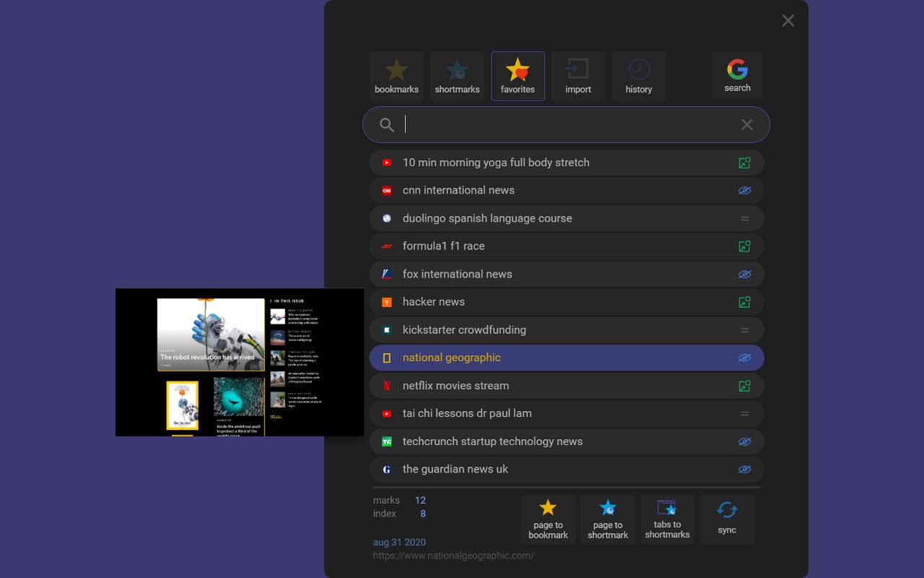The width and height of the screenshot is (924, 578).
Task: Open the import tab
Action: tap(578, 76)
